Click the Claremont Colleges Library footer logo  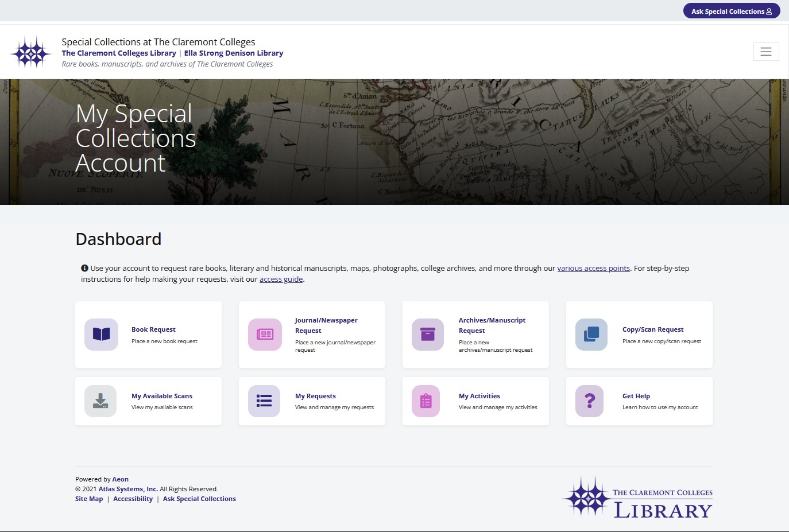[x=637, y=497]
